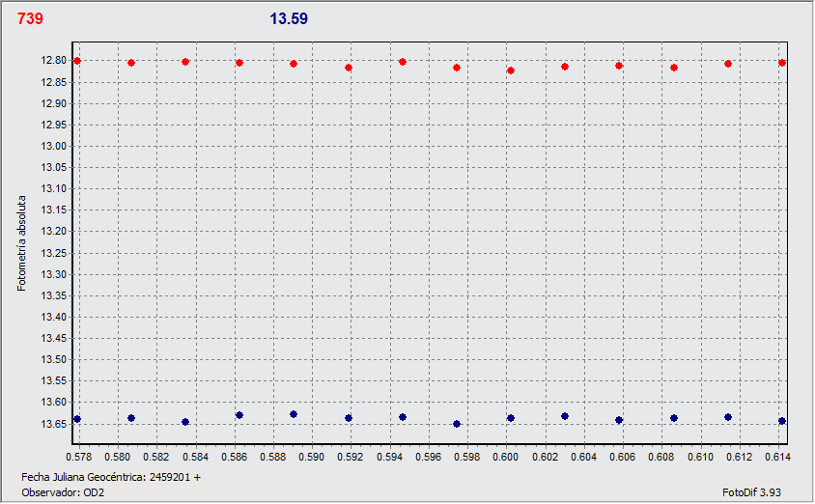Select the rightmost blue data point
The image size is (815, 504).
[782, 421]
